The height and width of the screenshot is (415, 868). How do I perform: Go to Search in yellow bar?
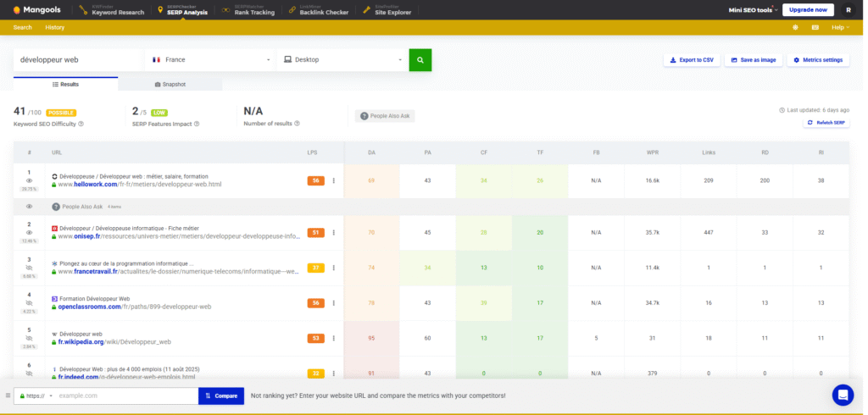click(23, 27)
